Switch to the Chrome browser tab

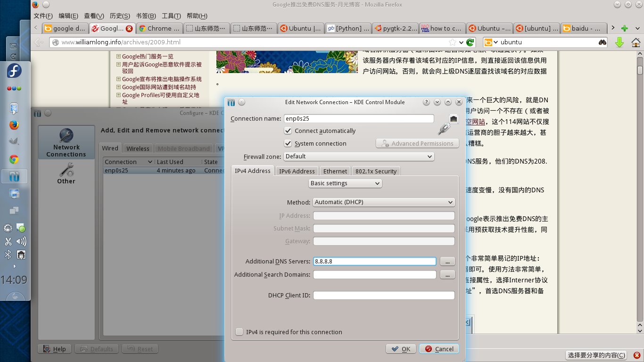pos(159,28)
